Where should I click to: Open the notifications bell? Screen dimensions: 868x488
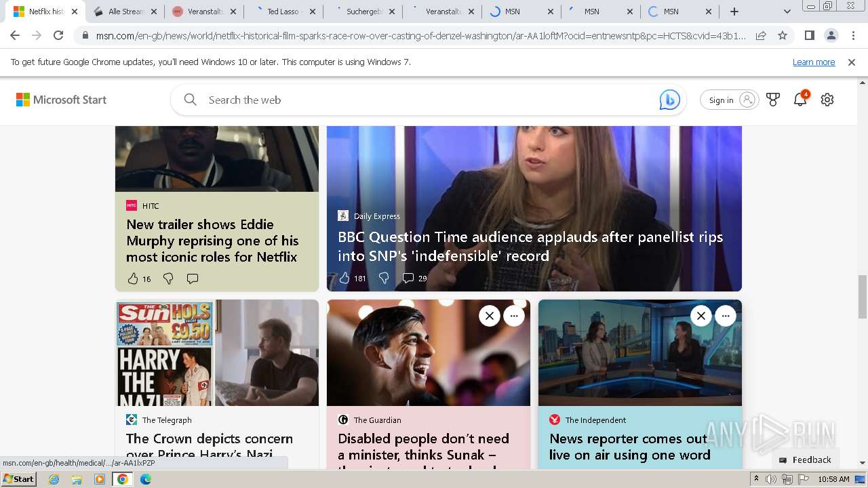[x=800, y=100]
